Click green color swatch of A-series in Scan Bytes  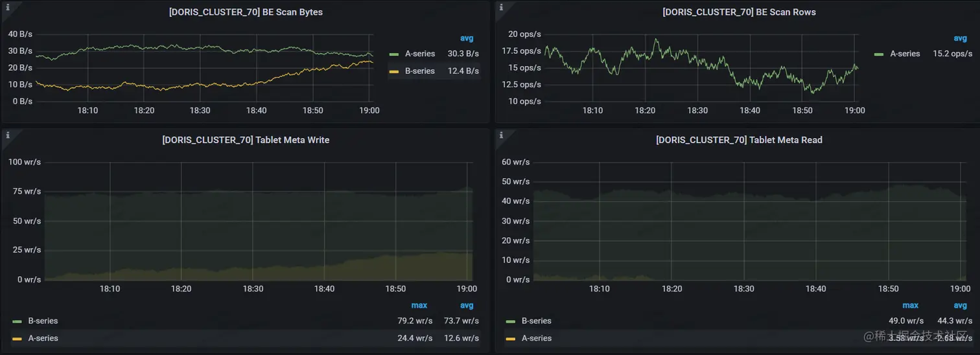[393, 54]
